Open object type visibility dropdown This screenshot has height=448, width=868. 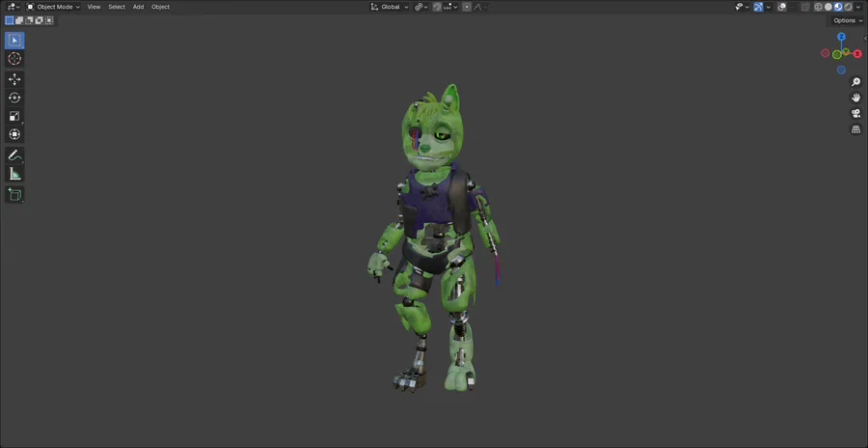(743, 7)
